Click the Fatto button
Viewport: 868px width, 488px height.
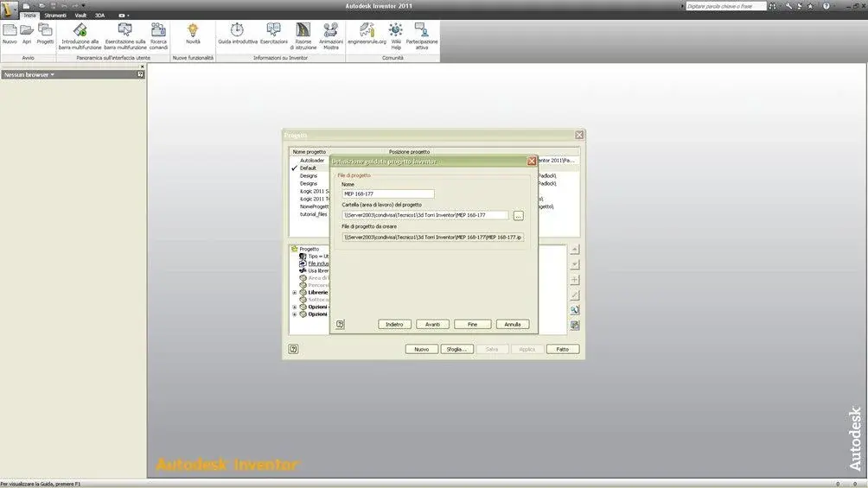[563, 349]
